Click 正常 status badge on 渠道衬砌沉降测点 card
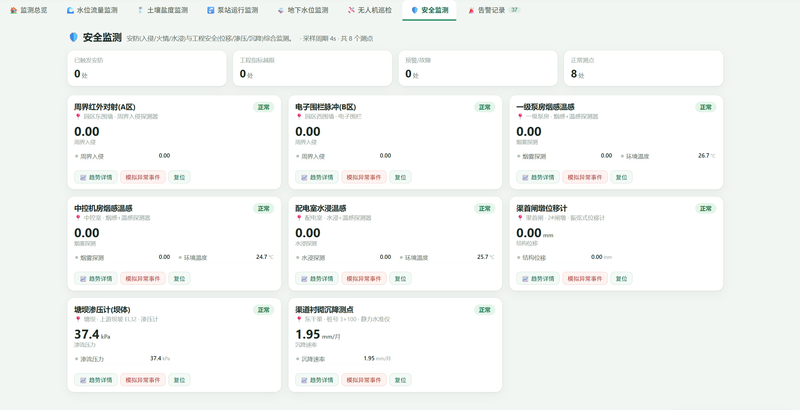 (485, 310)
